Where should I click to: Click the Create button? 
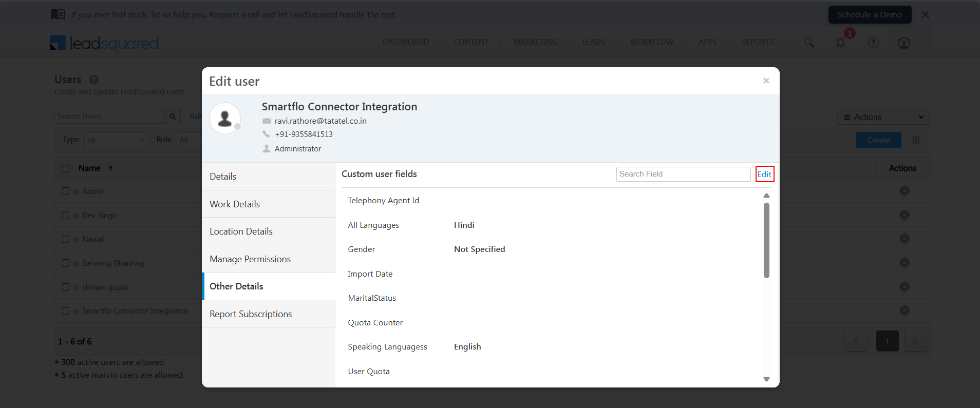[878, 140]
